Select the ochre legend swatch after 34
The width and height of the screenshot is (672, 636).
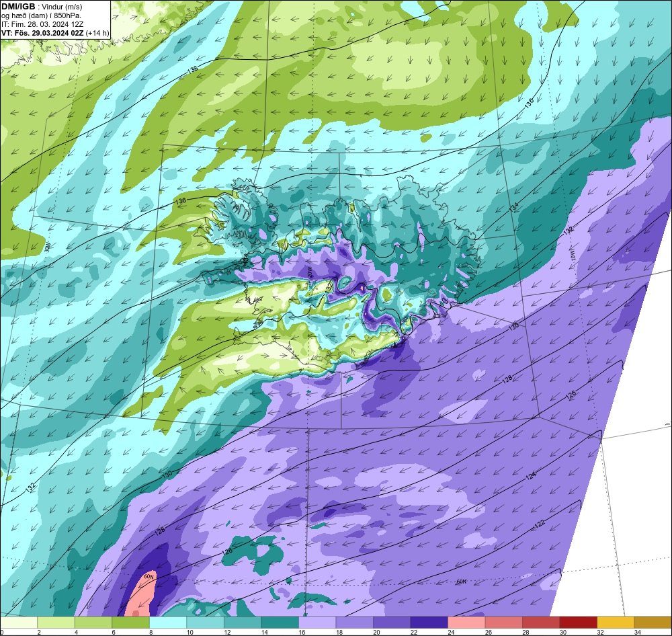click(653, 622)
